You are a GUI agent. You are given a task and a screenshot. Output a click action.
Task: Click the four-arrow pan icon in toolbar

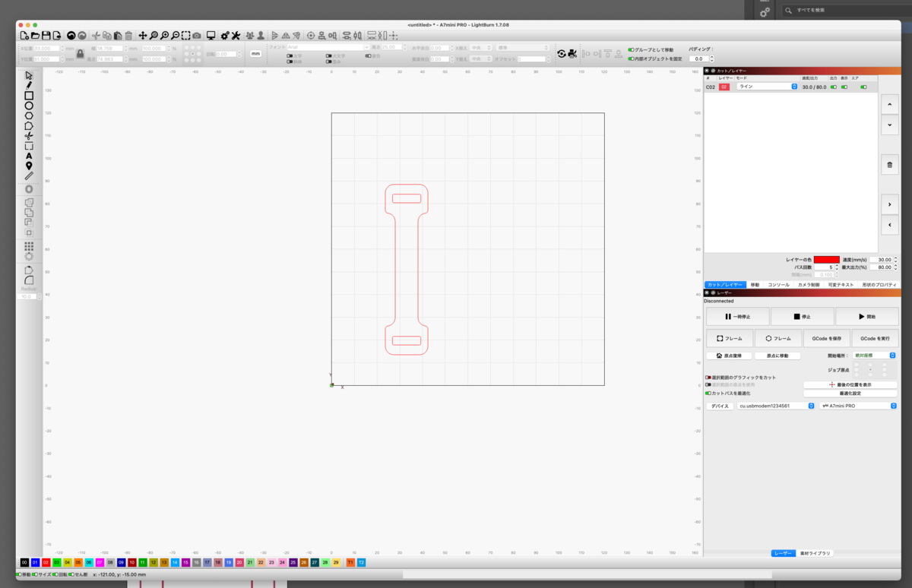pyautogui.click(x=143, y=35)
